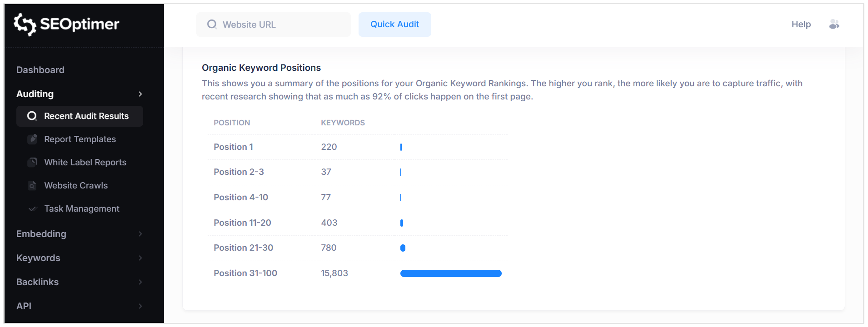Click the Task Management checkmark icon
This screenshot has width=868, height=327.
32,208
